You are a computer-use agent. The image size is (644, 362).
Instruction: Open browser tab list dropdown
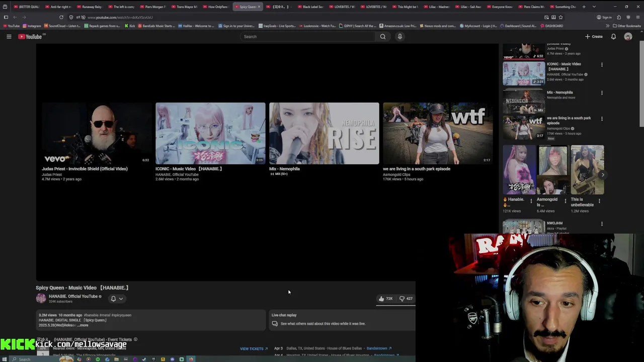(x=594, y=7)
